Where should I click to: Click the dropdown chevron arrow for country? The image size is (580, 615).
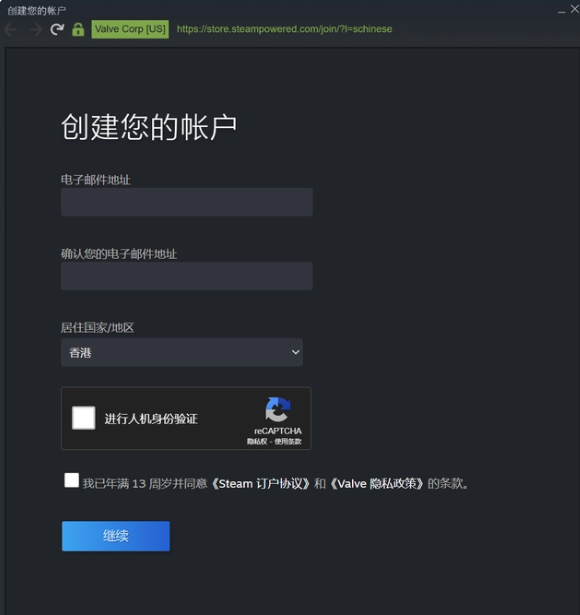pos(296,352)
